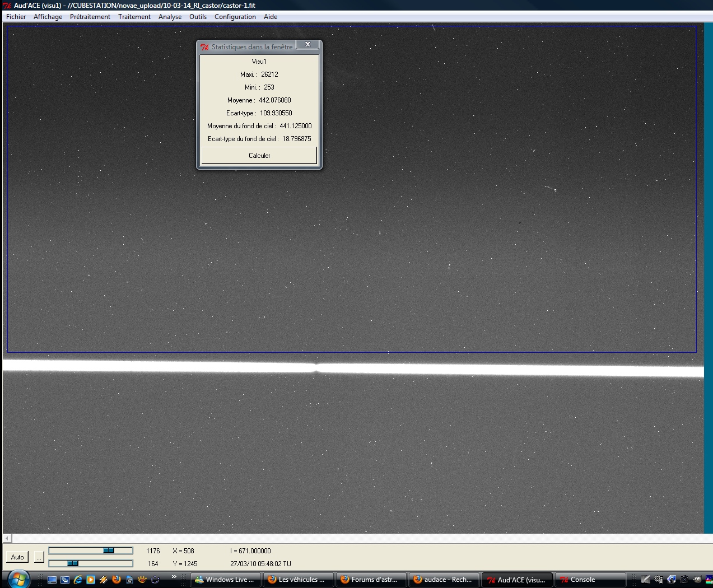Click the lower low-threshold slider thumb
This screenshot has height=588, width=713.
click(72, 563)
